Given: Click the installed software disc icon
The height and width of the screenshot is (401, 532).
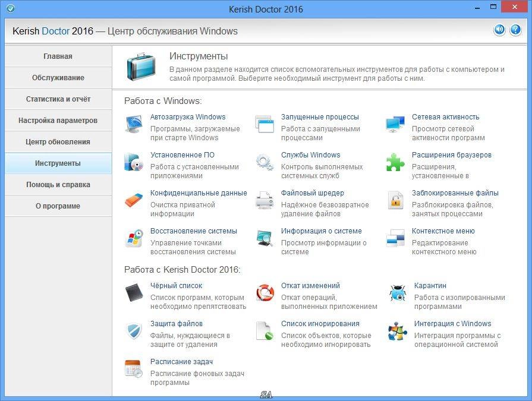Looking at the screenshot, I should [134, 162].
